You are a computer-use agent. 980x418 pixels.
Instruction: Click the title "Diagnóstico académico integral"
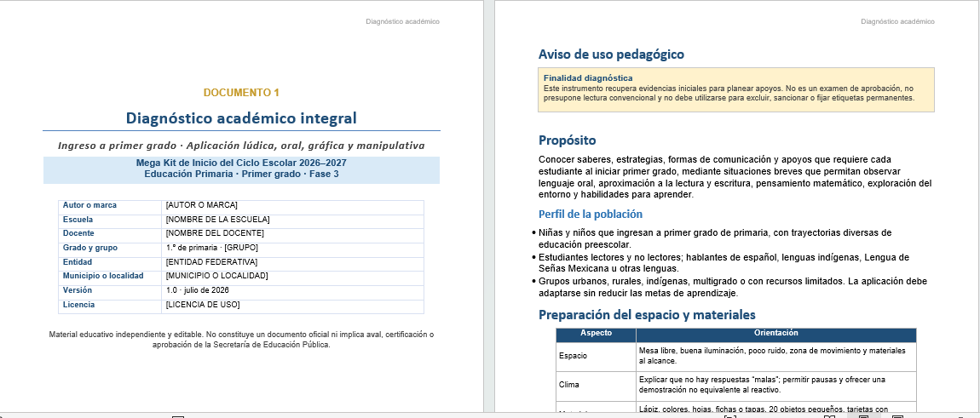pos(241,117)
